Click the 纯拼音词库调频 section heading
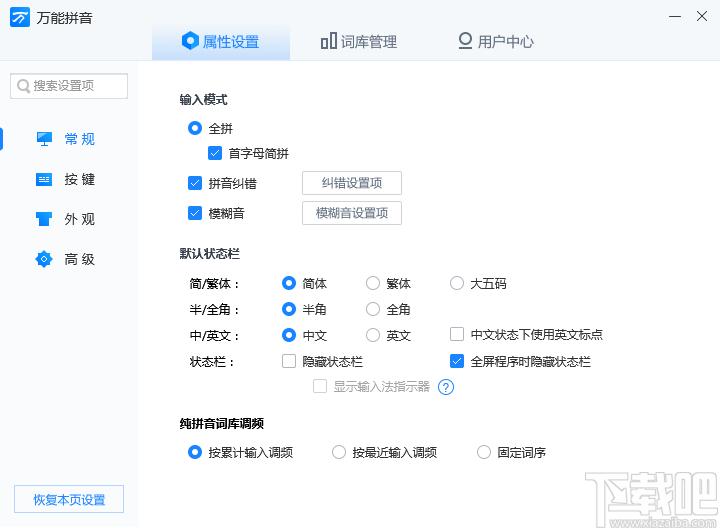 pos(221,423)
